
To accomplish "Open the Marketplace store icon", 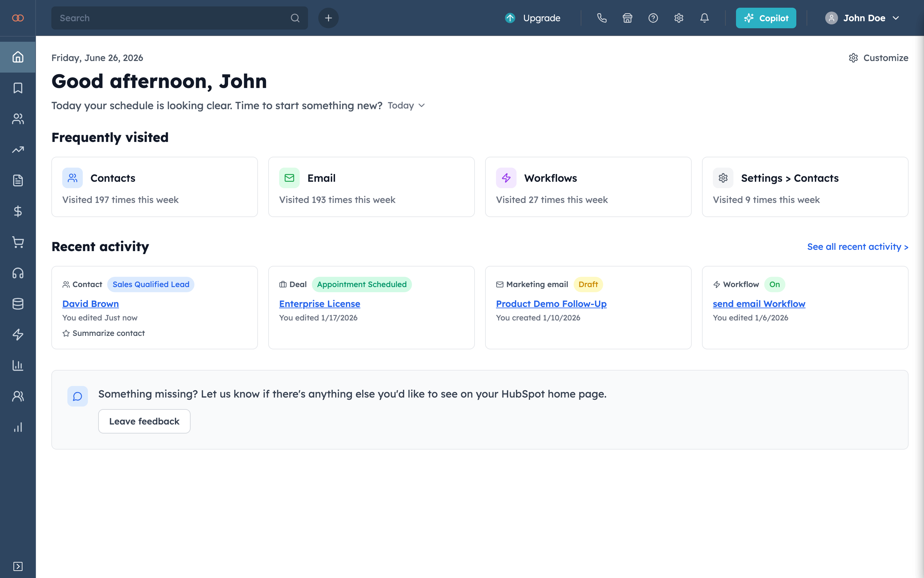I will [x=627, y=18].
